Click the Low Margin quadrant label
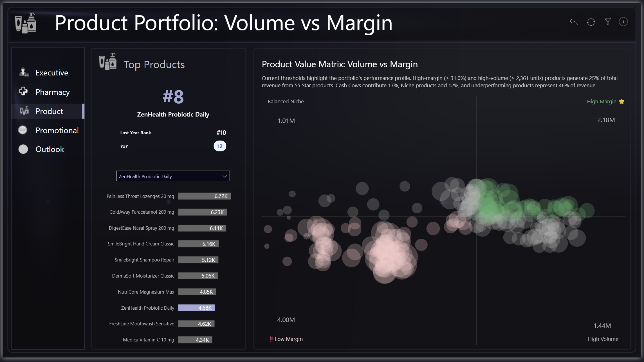This screenshot has width=644, height=362. (x=286, y=339)
